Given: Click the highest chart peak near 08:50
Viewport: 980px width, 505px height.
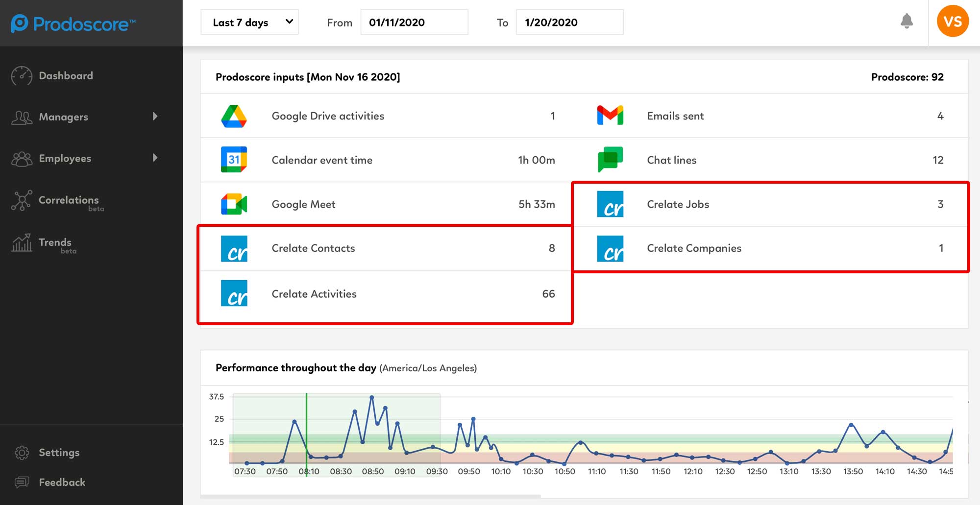Looking at the screenshot, I should pos(372,397).
